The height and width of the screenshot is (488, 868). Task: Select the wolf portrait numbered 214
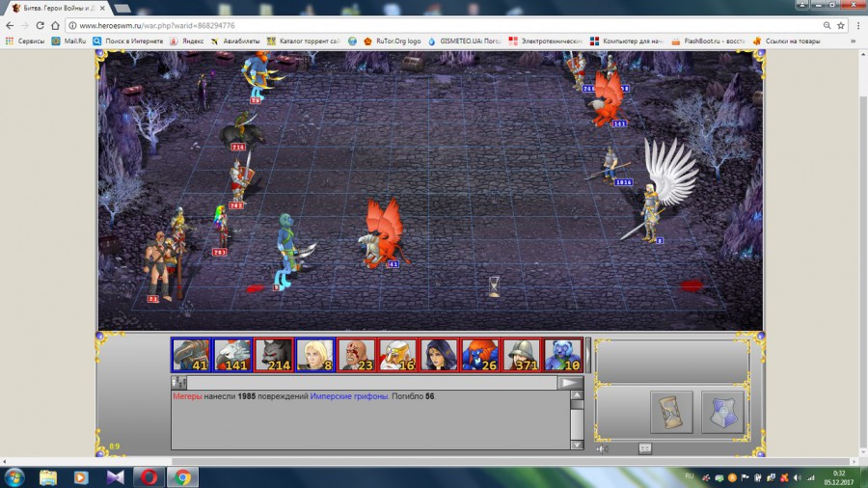[274, 355]
